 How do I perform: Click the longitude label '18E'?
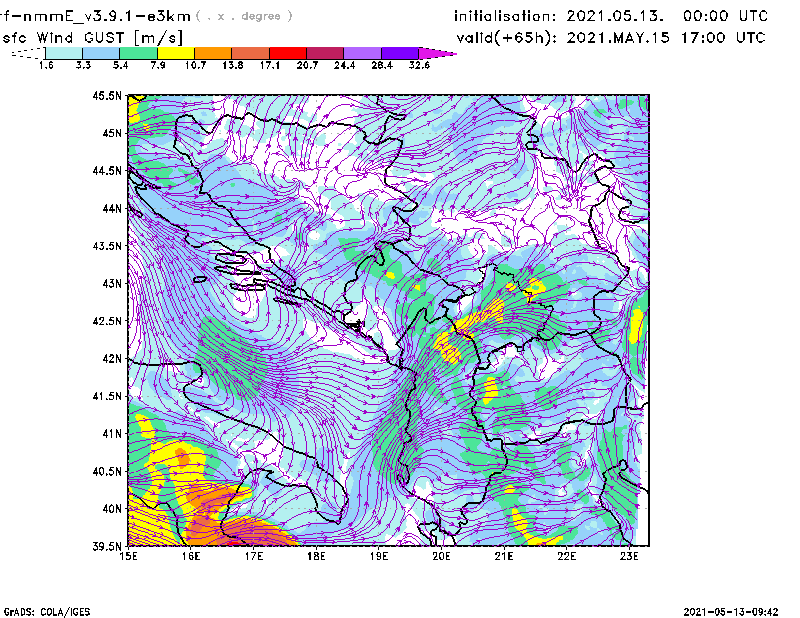point(316,556)
